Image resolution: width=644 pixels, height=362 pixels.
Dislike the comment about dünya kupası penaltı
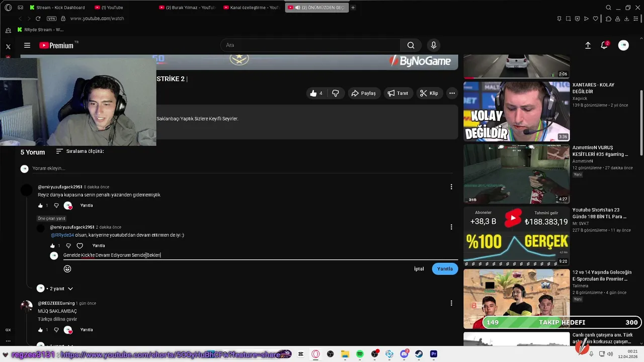click(x=56, y=206)
